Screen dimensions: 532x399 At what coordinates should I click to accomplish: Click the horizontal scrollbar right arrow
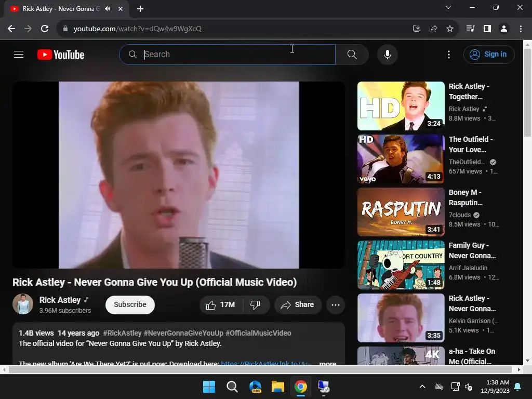click(x=519, y=369)
